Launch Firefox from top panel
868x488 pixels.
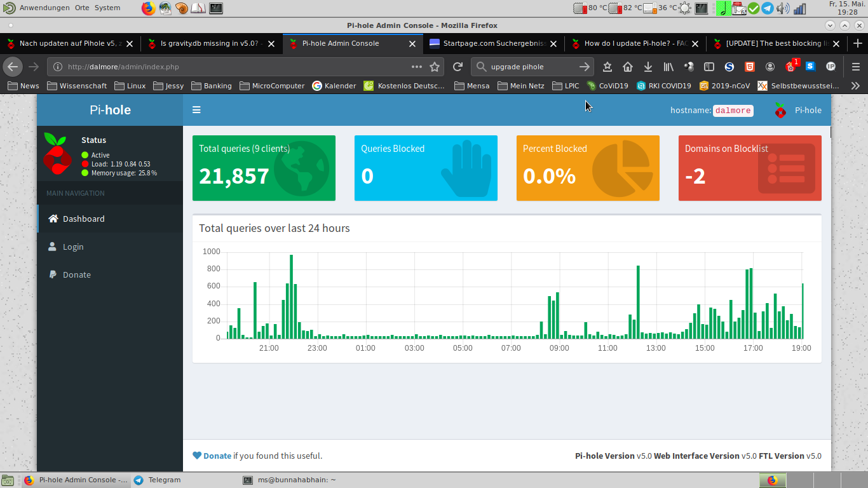pyautogui.click(x=148, y=8)
